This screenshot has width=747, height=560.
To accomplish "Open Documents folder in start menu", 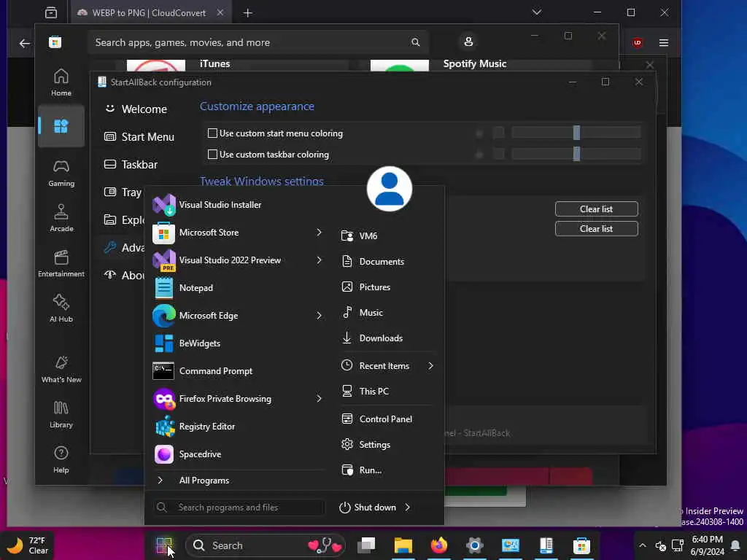I will pyautogui.click(x=388, y=262).
